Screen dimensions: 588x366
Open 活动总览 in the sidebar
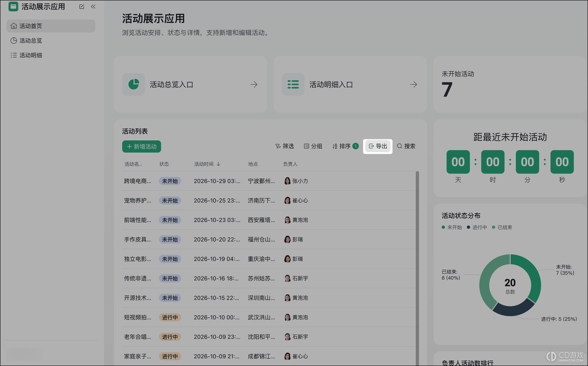[51, 40]
